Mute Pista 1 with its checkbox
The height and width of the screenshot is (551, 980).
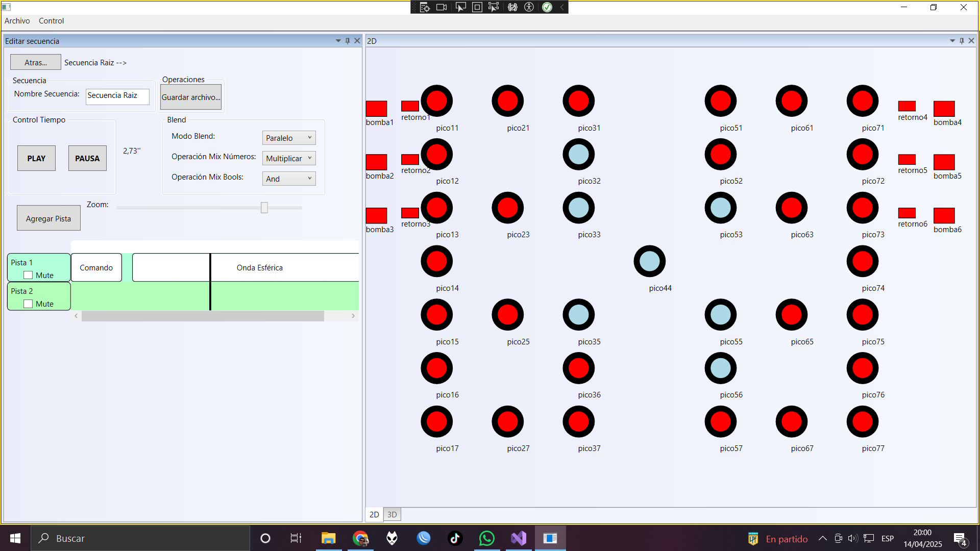point(28,275)
